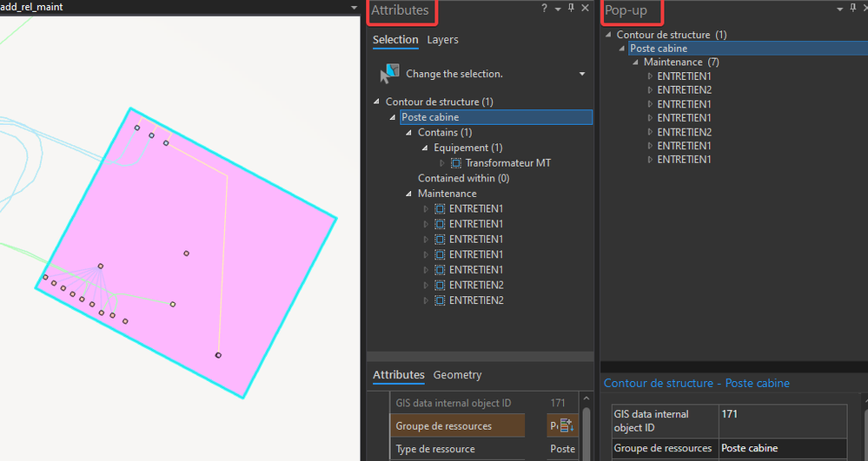This screenshot has height=461, width=868.
Task: Expand first ENTRETIEN2 in Pop-up pane
Action: coord(650,90)
